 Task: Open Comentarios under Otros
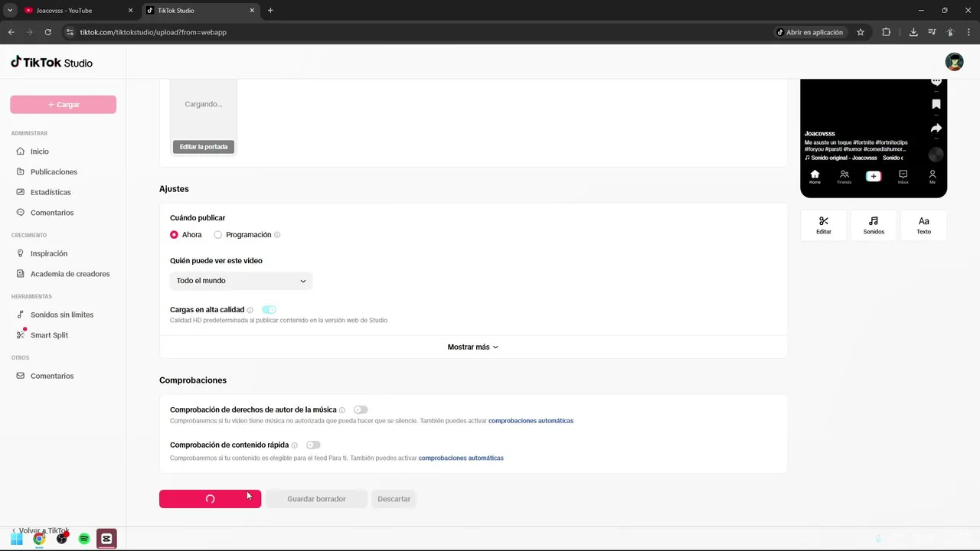coord(52,376)
